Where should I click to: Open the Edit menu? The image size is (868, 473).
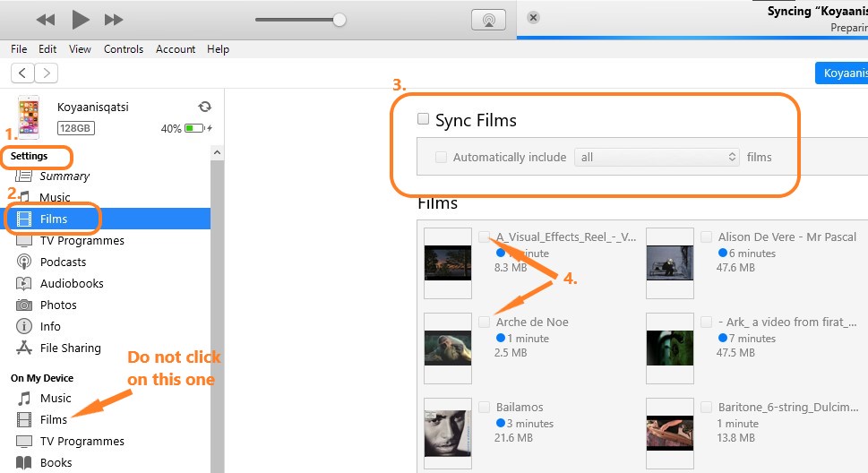pyautogui.click(x=47, y=49)
